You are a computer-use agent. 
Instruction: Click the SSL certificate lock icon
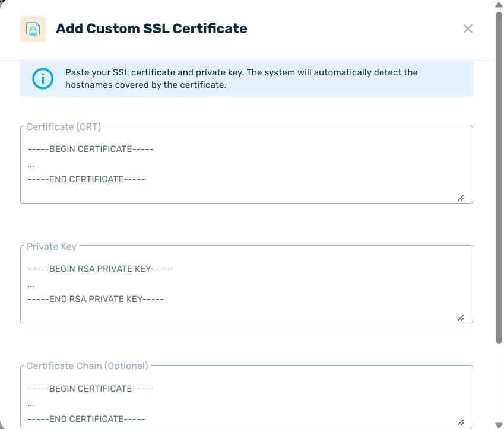point(33,29)
